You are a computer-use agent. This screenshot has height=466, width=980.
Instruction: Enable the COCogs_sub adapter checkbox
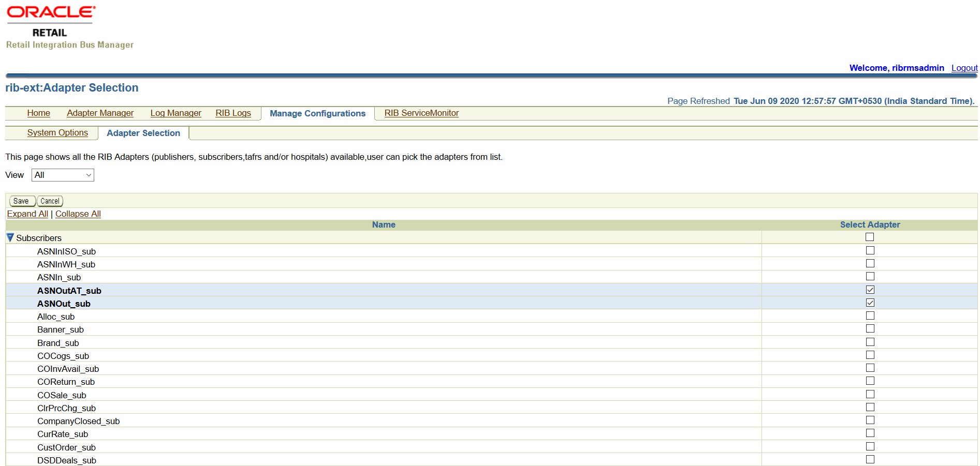[x=870, y=355]
